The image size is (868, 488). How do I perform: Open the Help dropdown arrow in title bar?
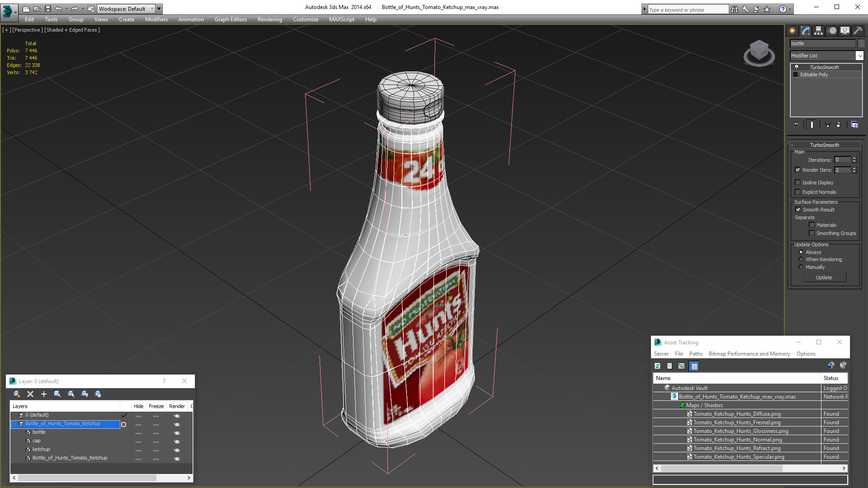790,9
